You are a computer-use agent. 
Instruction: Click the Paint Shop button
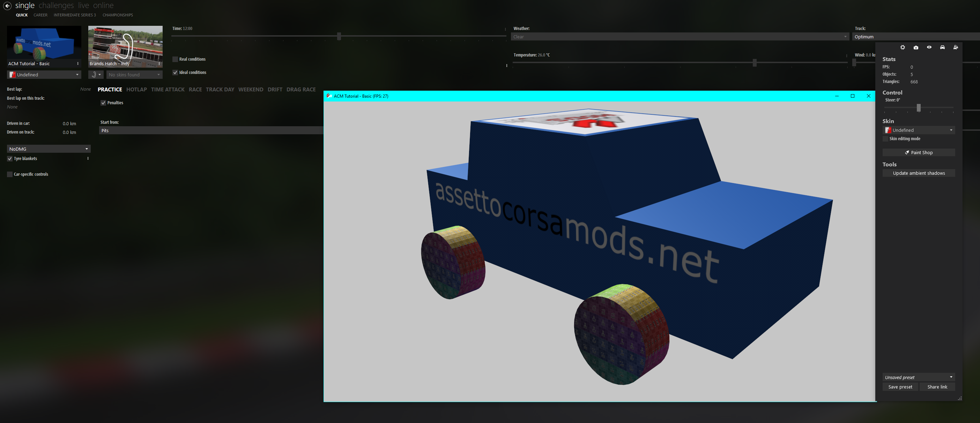tap(919, 152)
